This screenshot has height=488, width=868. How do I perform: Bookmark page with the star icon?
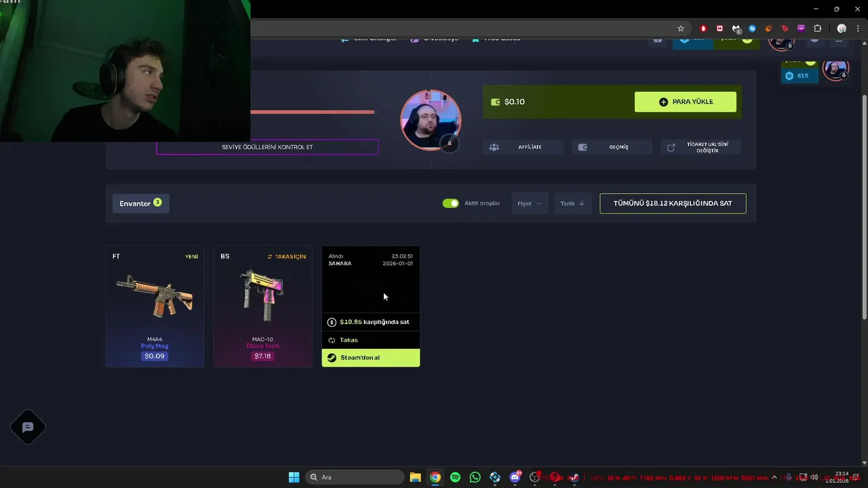[681, 28]
